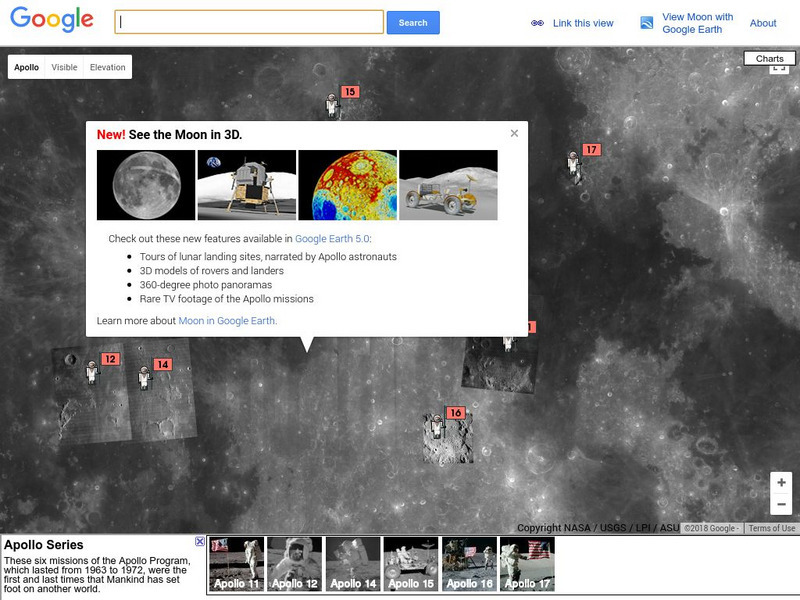This screenshot has height=600, width=800.
Task: Click the Apollo 11 astronaut marker partly hidden by popup
Action: coord(508,343)
